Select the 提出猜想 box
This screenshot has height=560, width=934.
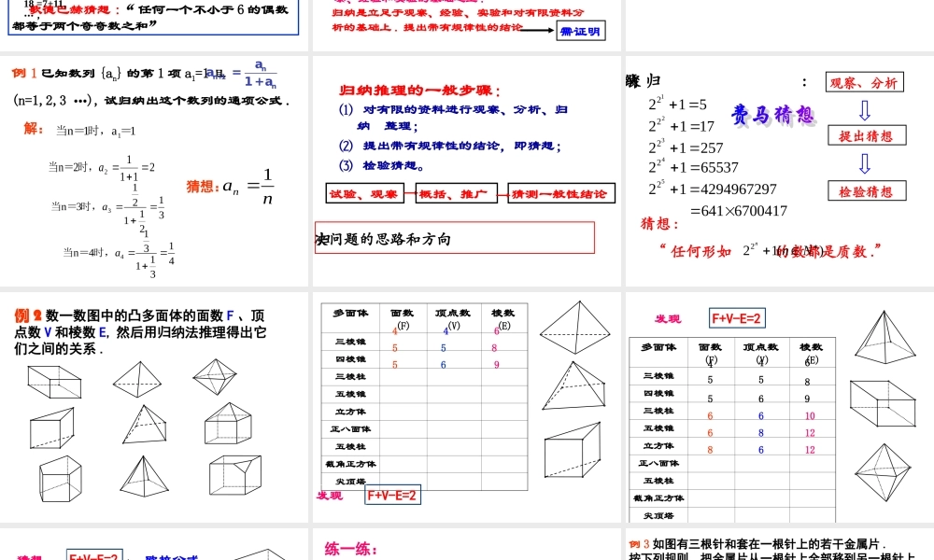click(x=867, y=135)
